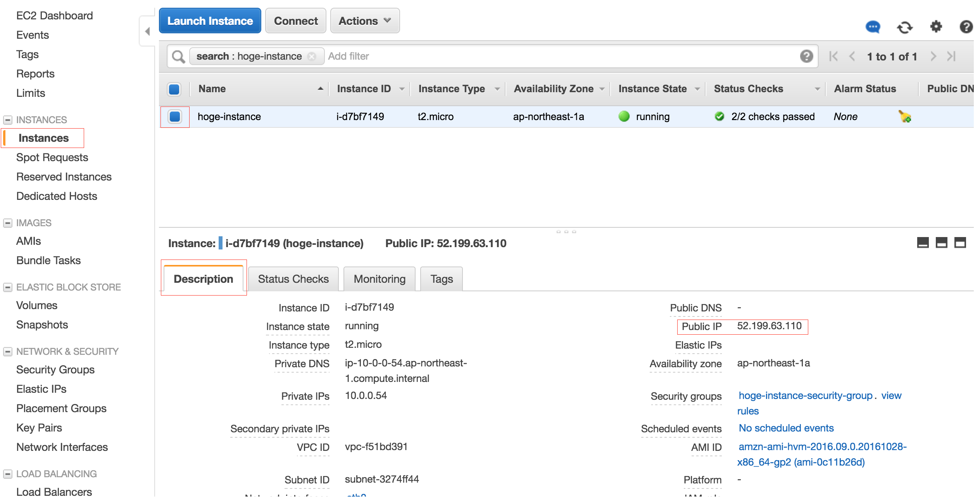Open the Instance Type column dropdown
Screen dimensions: 980x502
[x=497, y=89]
